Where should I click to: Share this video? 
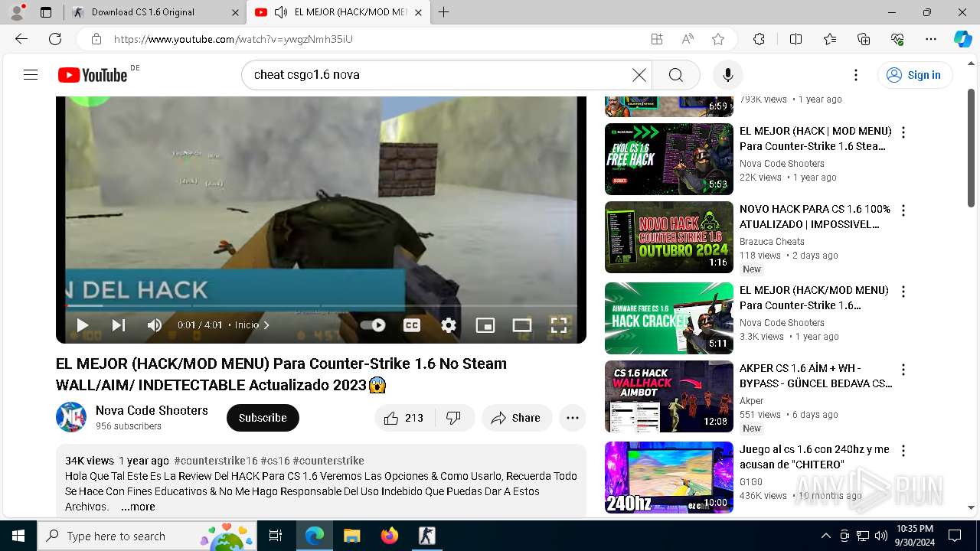[x=517, y=418]
